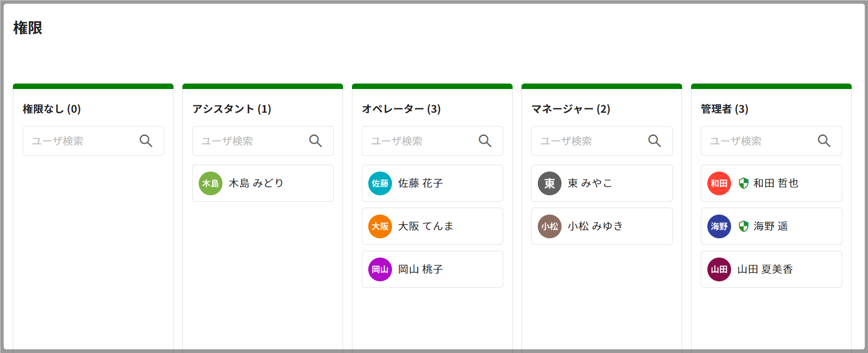Click search magnifier in マネージャー column
Image resolution: width=868 pixels, height=353 pixels.
pos(654,141)
